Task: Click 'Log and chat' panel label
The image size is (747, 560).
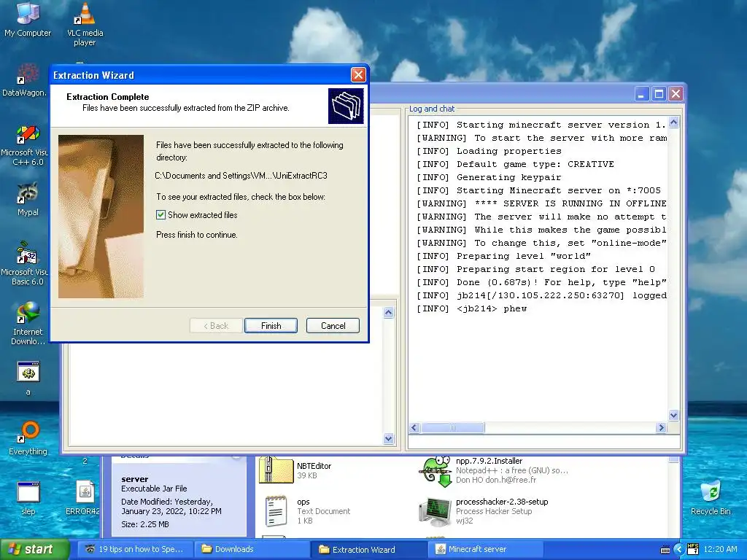Action: [432, 109]
